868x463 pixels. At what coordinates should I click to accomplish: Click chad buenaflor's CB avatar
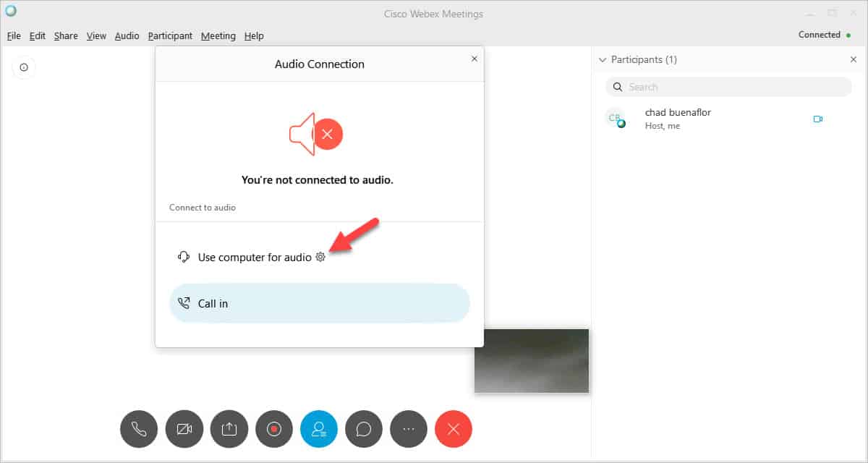[616, 119]
